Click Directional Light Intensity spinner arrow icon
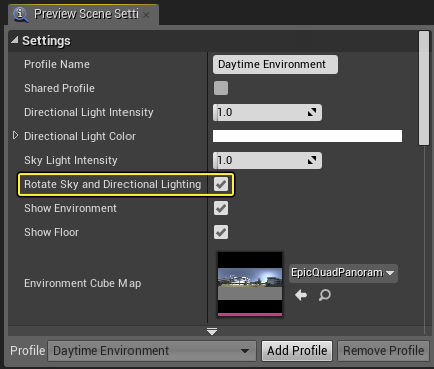This screenshot has height=369, width=434. pyautogui.click(x=312, y=112)
